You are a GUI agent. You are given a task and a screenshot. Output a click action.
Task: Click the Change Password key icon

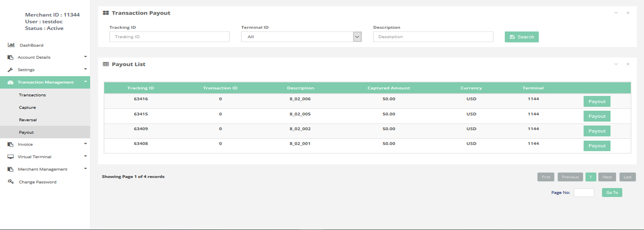(x=11, y=182)
